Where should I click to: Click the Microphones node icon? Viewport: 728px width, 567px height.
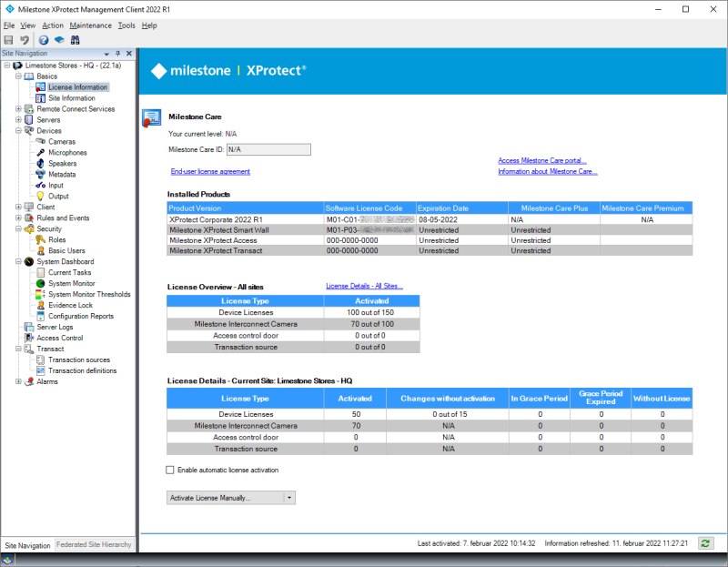point(40,152)
